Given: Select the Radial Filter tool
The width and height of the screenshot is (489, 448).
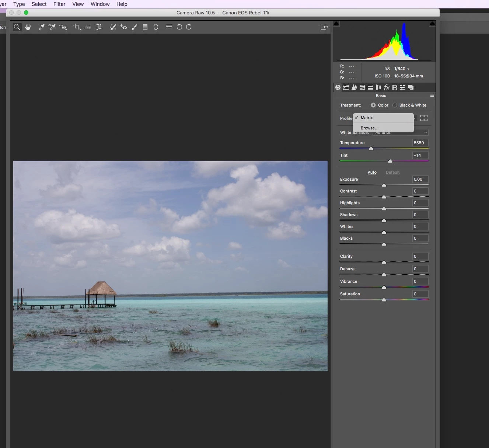Looking at the screenshot, I should (x=156, y=27).
